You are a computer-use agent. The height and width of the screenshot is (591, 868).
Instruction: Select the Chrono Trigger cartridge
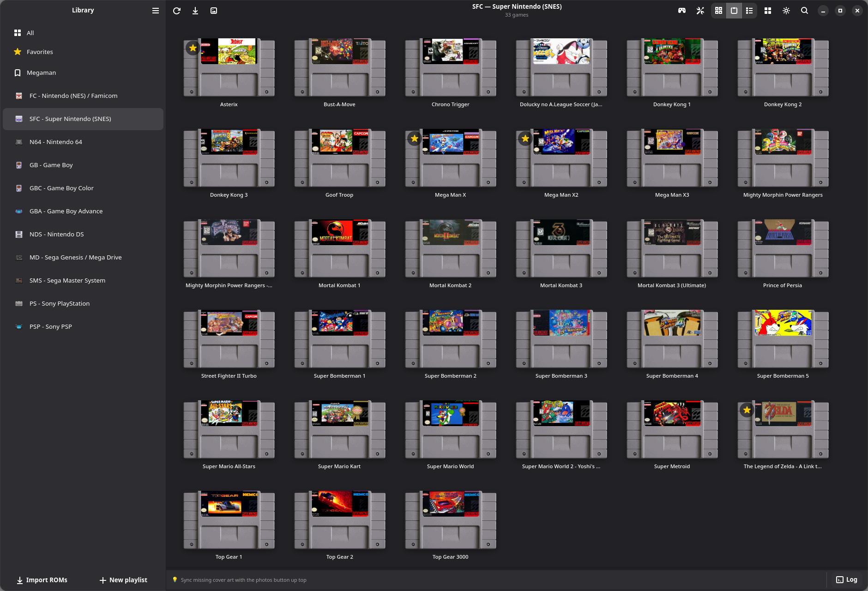tap(451, 67)
